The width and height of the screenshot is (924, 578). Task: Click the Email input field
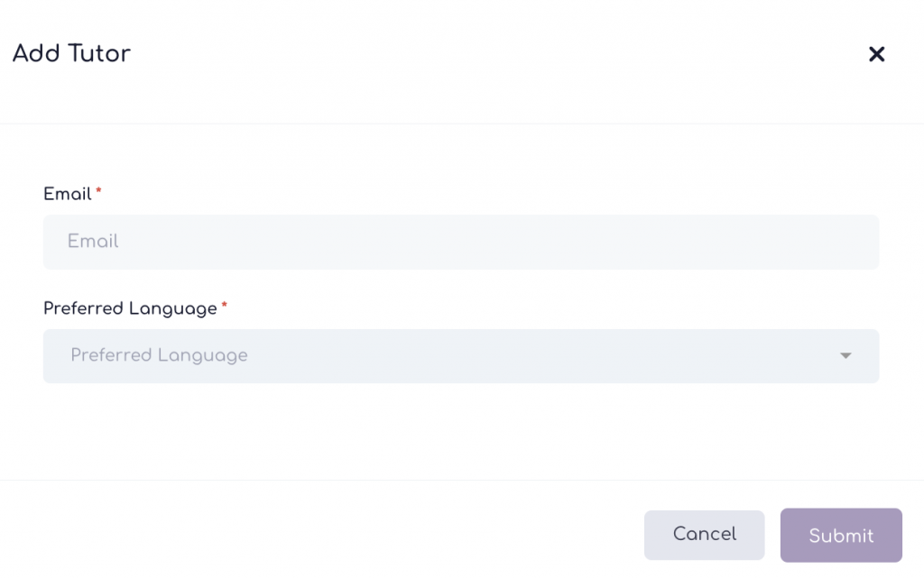click(x=461, y=242)
